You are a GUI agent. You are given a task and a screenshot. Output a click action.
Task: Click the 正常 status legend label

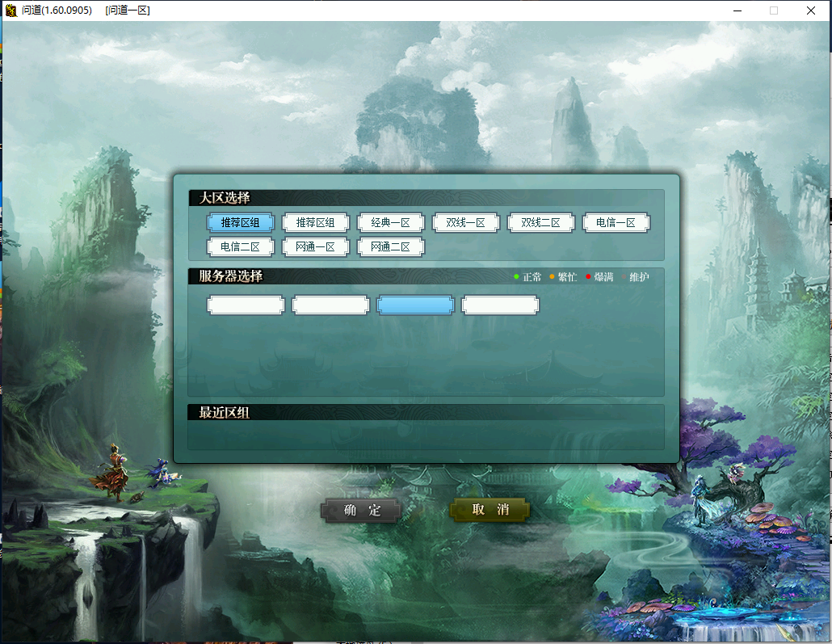click(532, 277)
